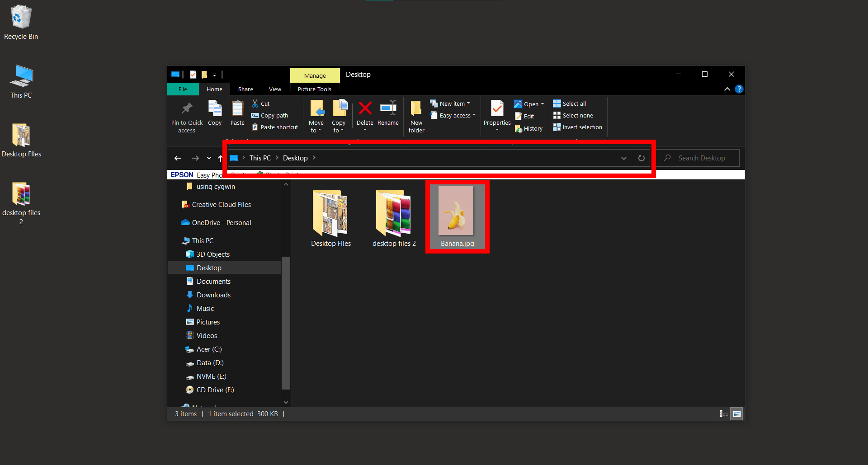Open the Move to dropdown
Image resolution: width=868 pixels, height=465 pixels.
point(316,115)
